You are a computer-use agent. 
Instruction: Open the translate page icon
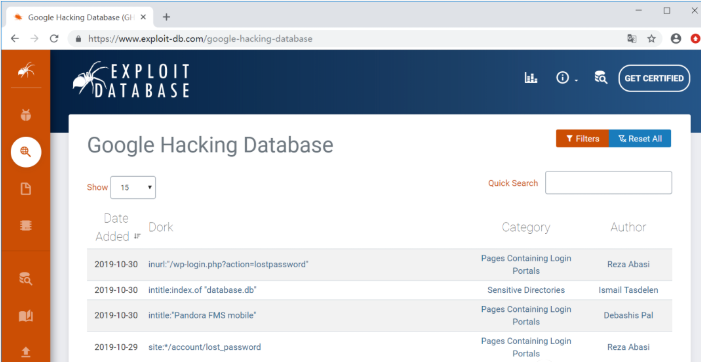[631, 39]
